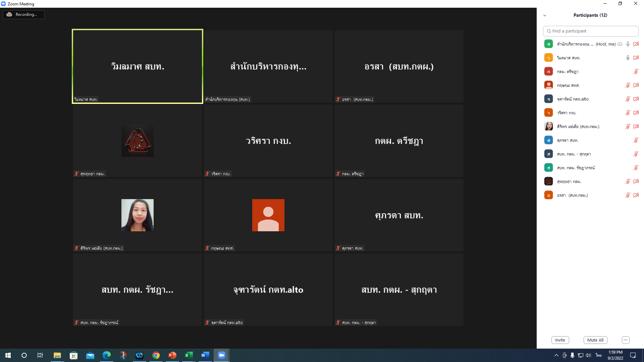Select the อรสา (สบท.กตผ.) video tile

[x=399, y=66]
